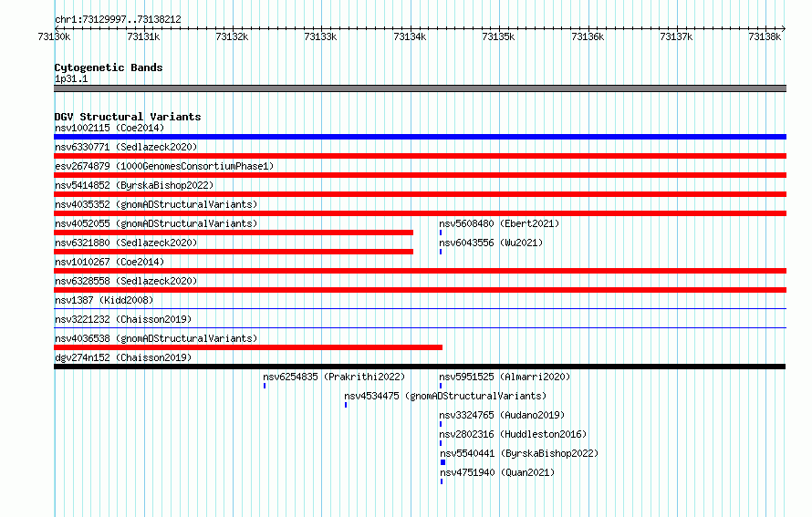Screen dimensions: 812x517
Task: Click the small blue marker under nsv6254835
Action: 265,386
